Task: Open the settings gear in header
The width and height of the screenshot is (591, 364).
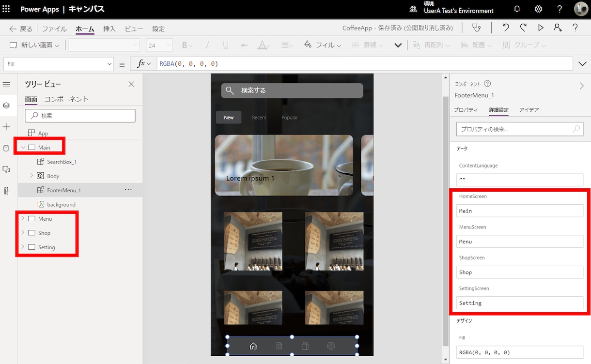Action: (x=538, y=9)
